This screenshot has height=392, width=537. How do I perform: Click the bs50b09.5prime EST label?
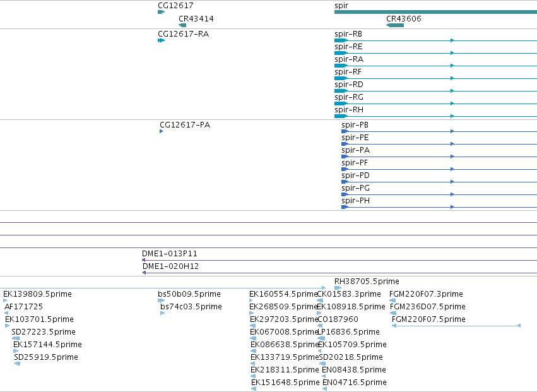pos(189,294)
